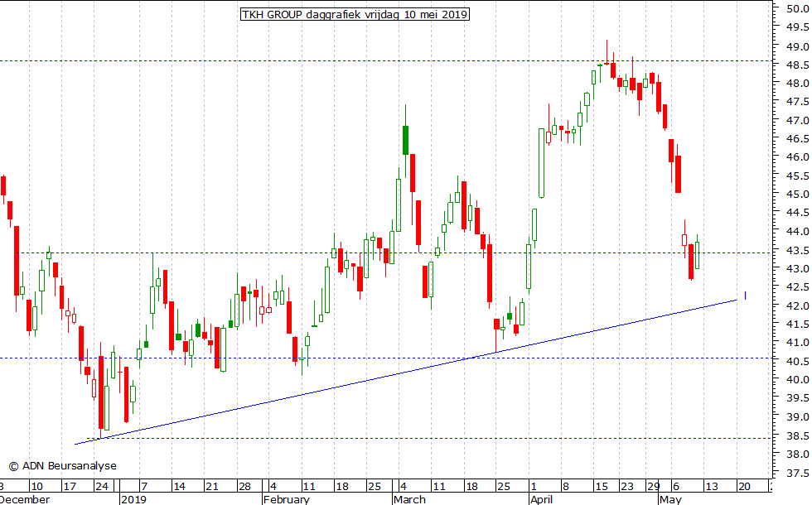The image size is (812, 505).
Task: Select the 48.5 price axis label
Action: (797, 65)
